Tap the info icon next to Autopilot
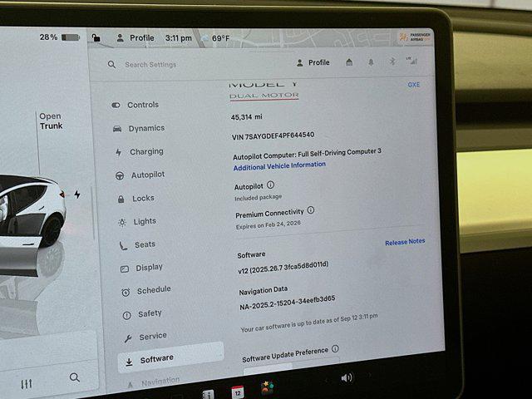The height and width of the screenshot is (399, 532). point(270,185)
